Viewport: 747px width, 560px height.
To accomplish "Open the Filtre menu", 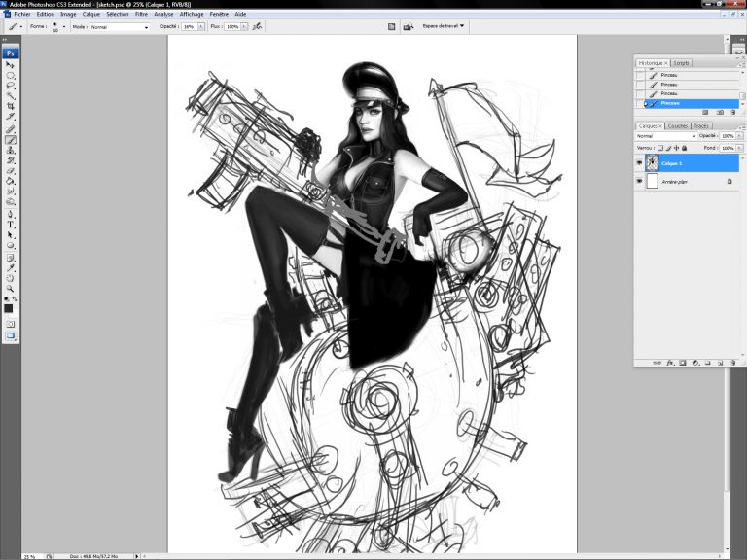I will click(141, 15).
